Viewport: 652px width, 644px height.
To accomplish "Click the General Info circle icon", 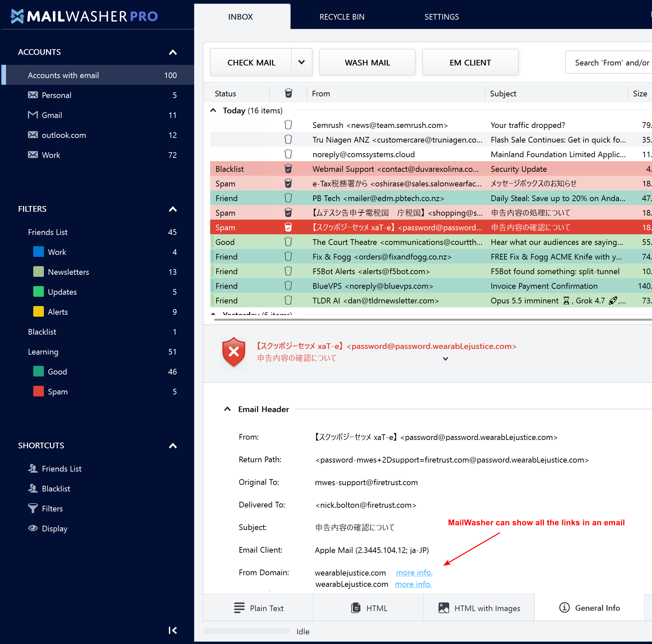I will (x=564, y=607).
